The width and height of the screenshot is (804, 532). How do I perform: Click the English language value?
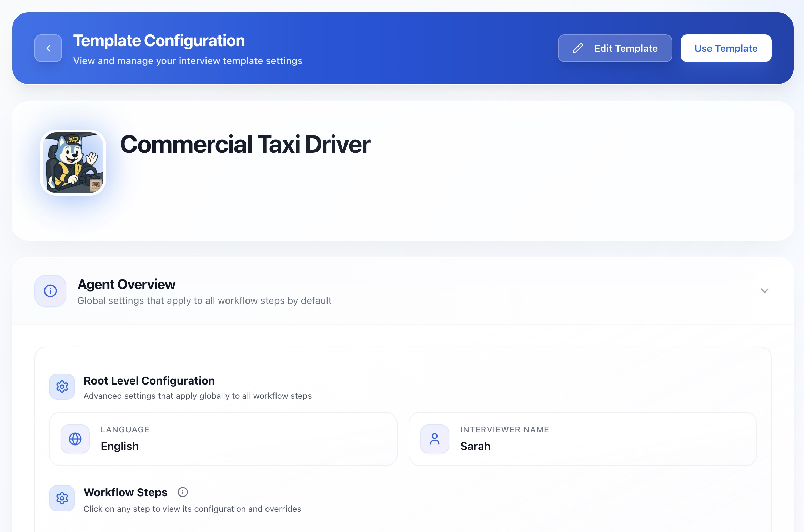coord(120,446)
